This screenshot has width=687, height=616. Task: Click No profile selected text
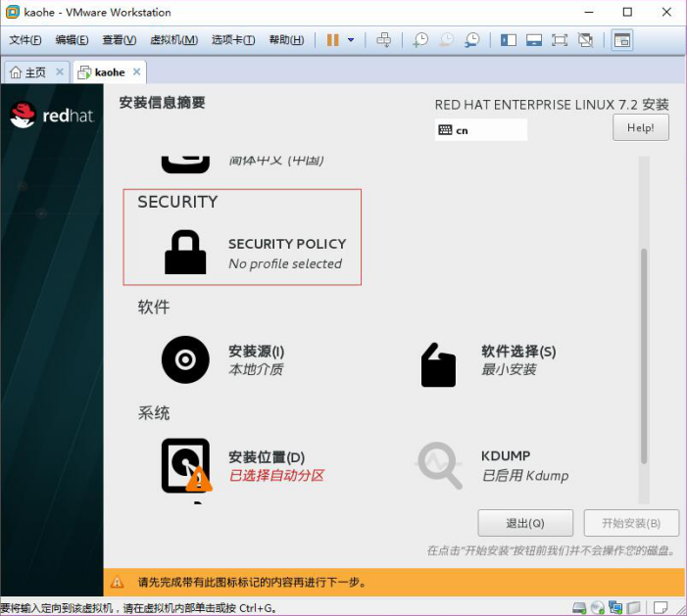pyautogui.click(x=285, y=264)
